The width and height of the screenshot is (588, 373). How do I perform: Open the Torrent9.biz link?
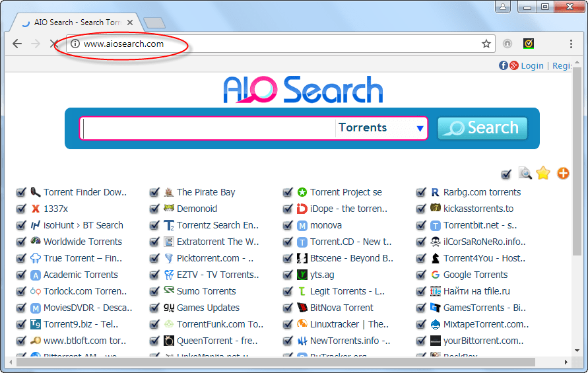81,324
